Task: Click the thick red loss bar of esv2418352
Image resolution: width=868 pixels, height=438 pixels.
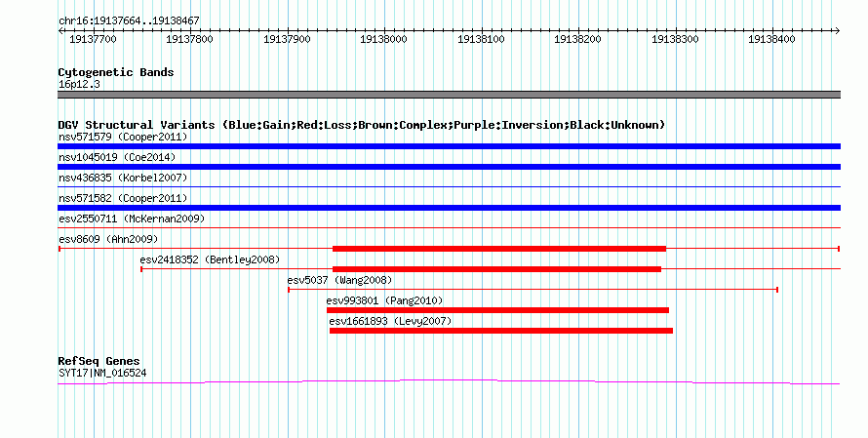Action: (x=496, y=269)
